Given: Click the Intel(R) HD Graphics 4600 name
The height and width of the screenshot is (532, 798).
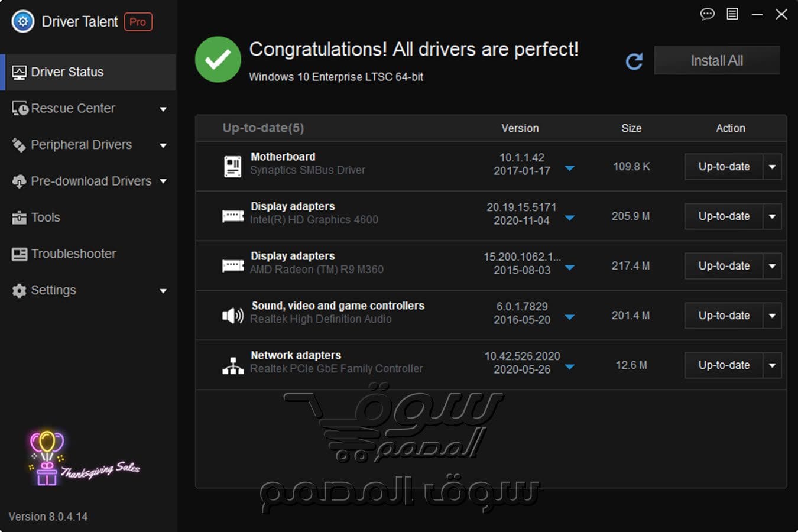Looking at the screenshot, I should (x=314, y=220).
